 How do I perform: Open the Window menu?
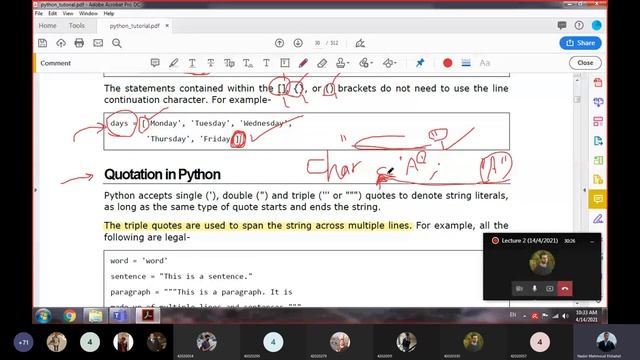(88, 13)
